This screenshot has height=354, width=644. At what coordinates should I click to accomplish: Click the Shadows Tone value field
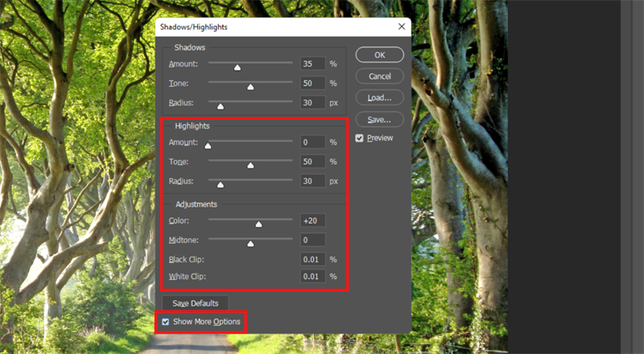pos(313,83)
